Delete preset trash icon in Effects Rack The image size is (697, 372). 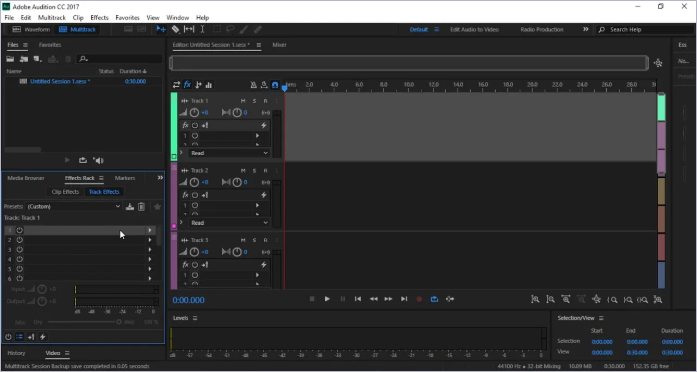tap(141, 207)
